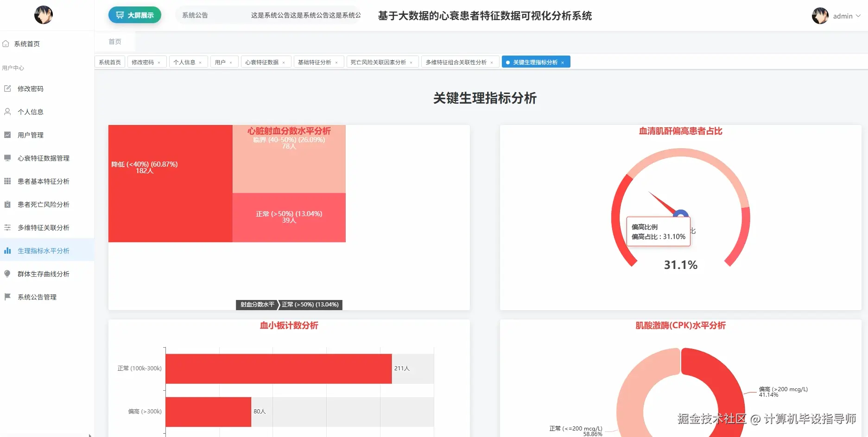Close the 关键生理指标分析 tab
868x437 pixels.
tap(563, 62)
